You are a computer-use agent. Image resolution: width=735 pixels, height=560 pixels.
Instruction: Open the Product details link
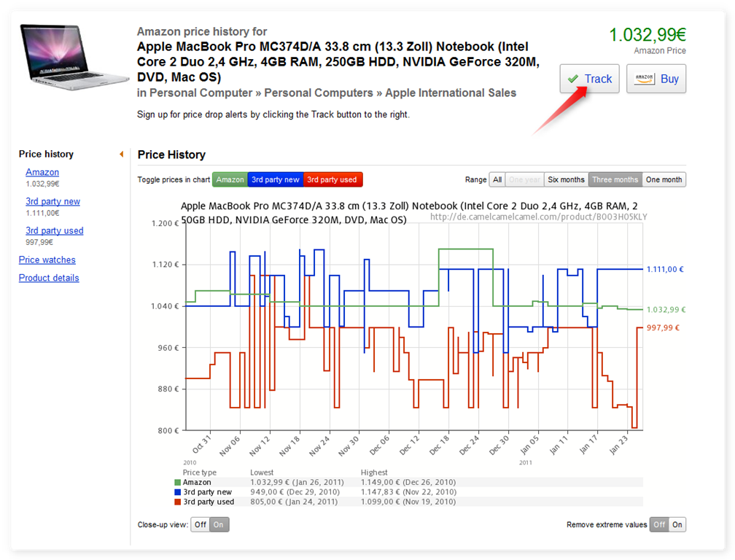(x=49, y=277)
